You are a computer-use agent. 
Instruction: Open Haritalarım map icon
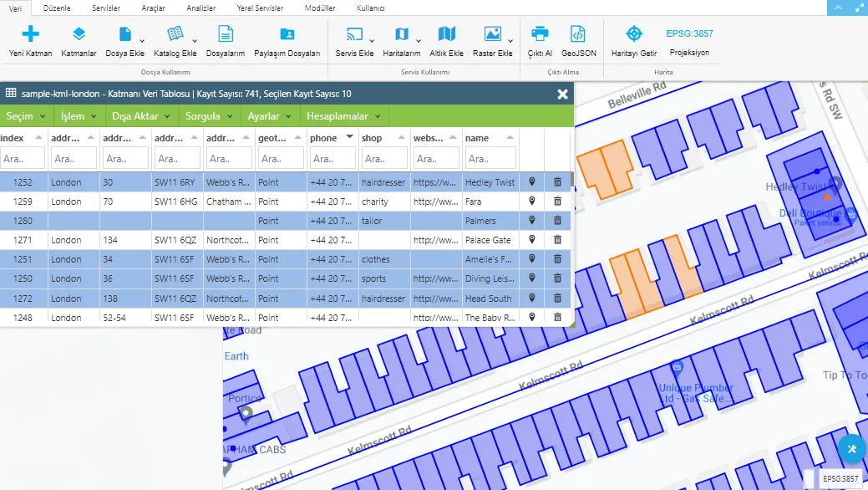401,33
